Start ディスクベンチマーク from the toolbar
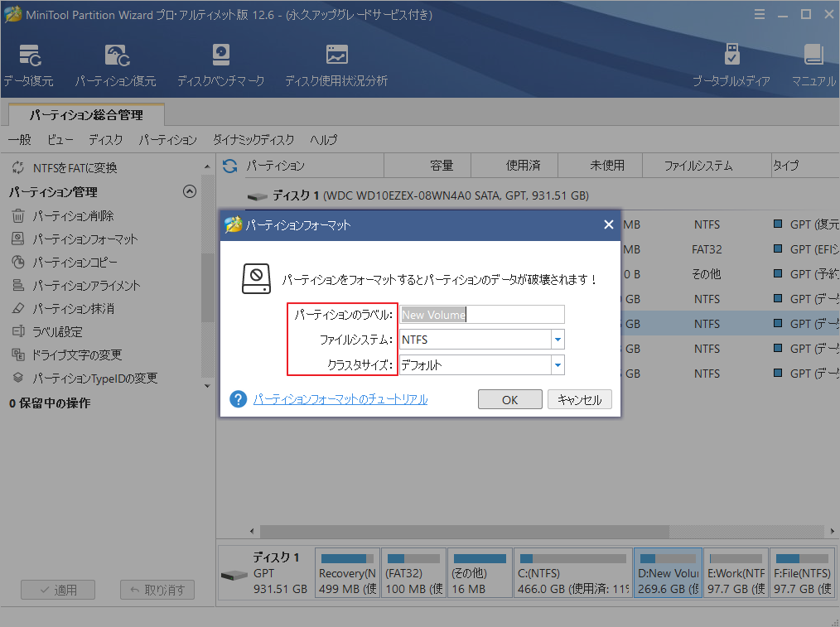Image resolution: width=840 pixels, height=627 pixels. (x=220, y=64)
